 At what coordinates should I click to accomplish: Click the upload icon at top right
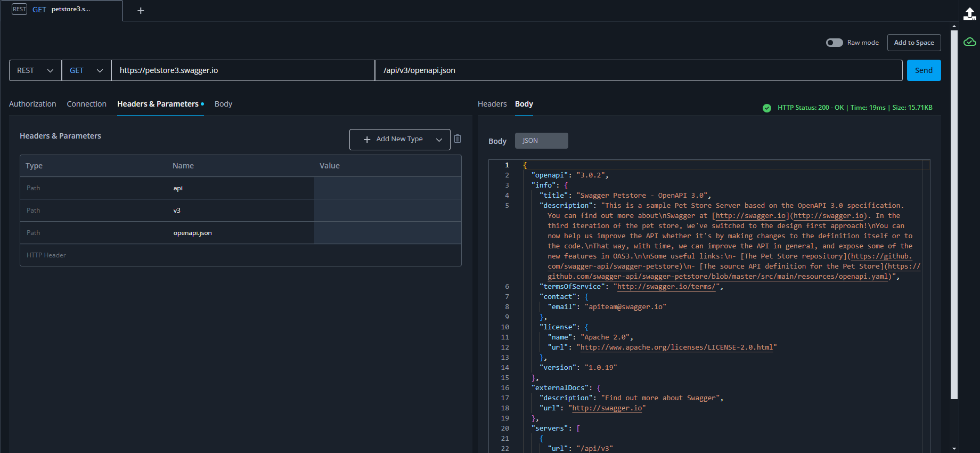pyautogui.click(x=970, y=14)
